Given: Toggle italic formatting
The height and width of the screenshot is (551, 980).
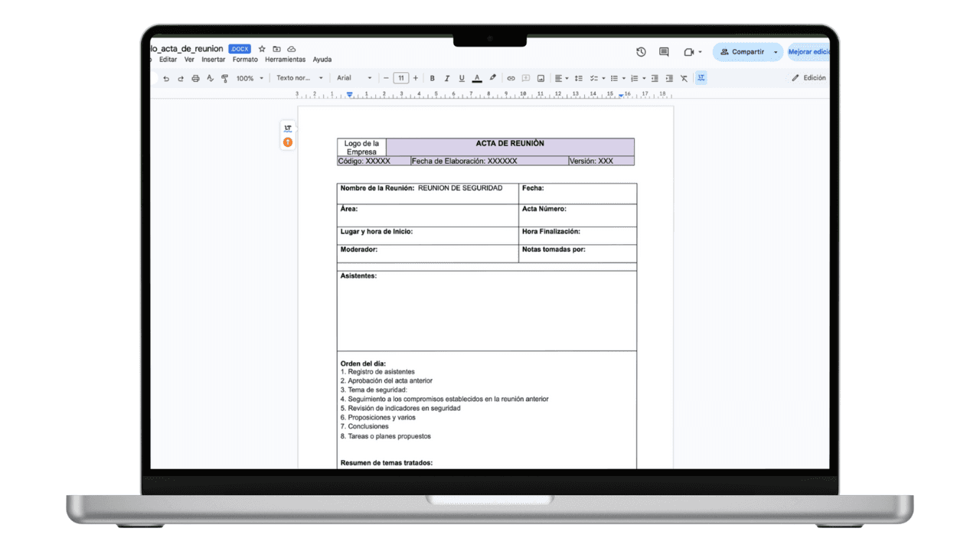Looking at the screenshot, I should tap(446, 78).
